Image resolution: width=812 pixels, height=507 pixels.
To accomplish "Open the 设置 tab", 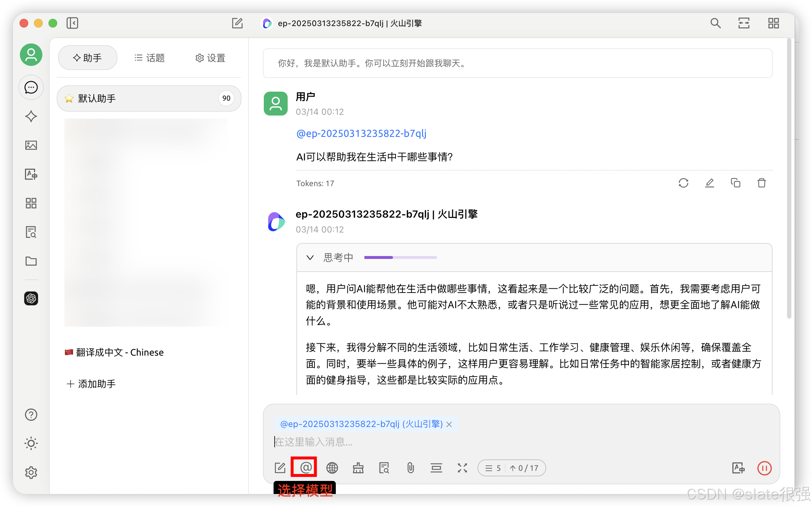I will click(210, 58).
